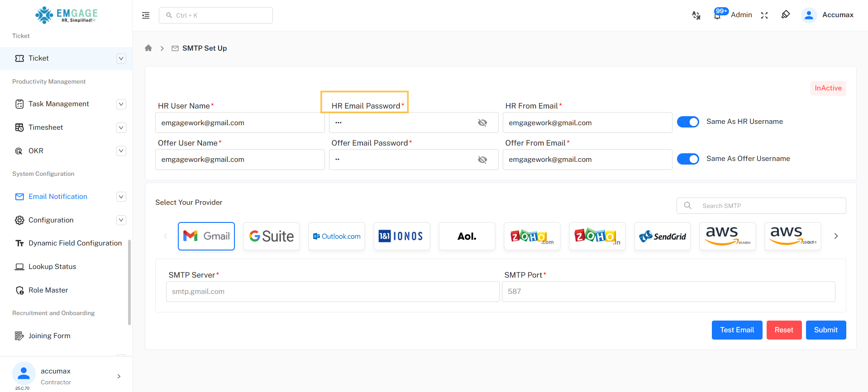The width and height of the screenshot is (868, 392).
Task: Focus the SMTP Port field
Action: [x=668, y=292]
